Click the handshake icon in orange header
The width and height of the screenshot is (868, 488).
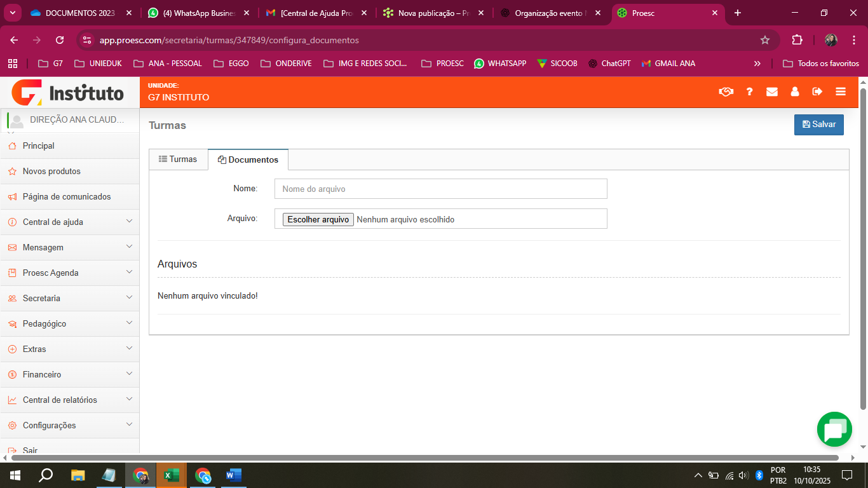click(726, 91)
